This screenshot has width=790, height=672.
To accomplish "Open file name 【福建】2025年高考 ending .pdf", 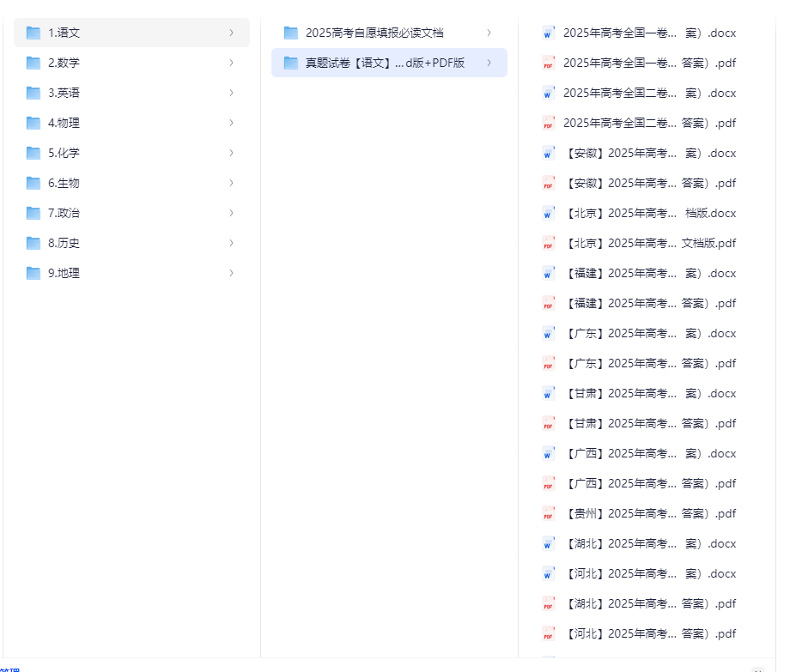I will [649, 303].
